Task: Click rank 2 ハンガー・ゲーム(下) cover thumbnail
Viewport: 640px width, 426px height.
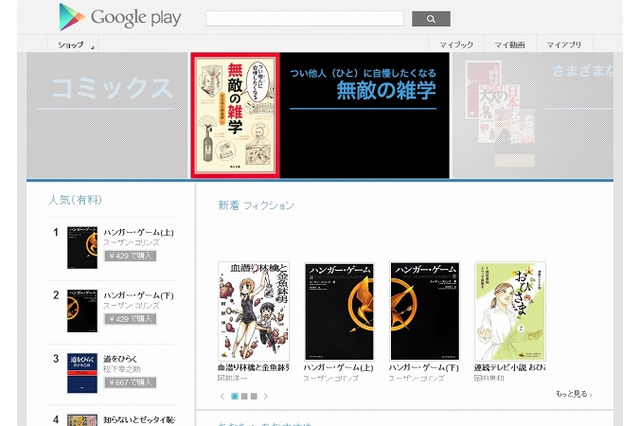Action: pyautogui.click(x=82, y=311)
